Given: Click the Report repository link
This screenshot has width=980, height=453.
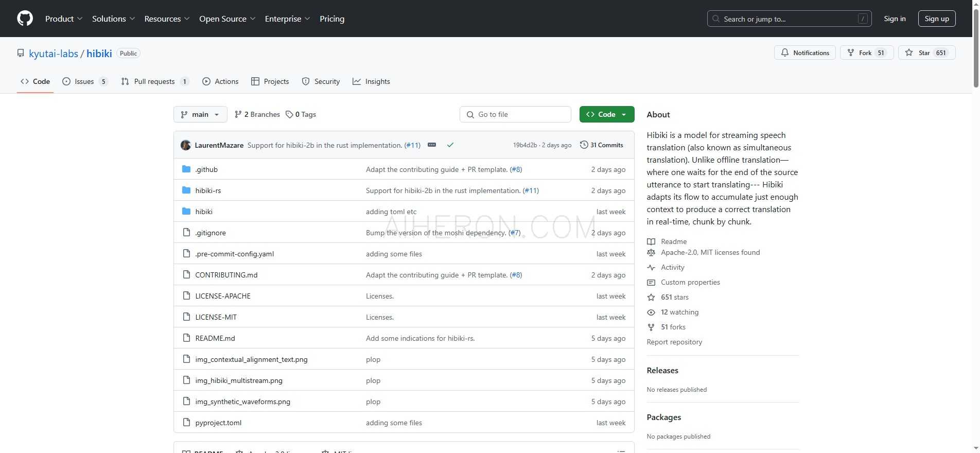Looking at the screenshot, I should point(674,342).
